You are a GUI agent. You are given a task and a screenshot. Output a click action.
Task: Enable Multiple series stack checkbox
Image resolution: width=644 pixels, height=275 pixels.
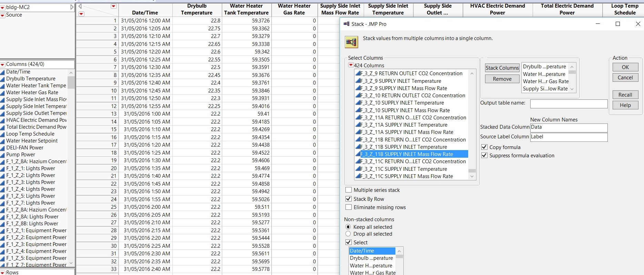[349, 190]
